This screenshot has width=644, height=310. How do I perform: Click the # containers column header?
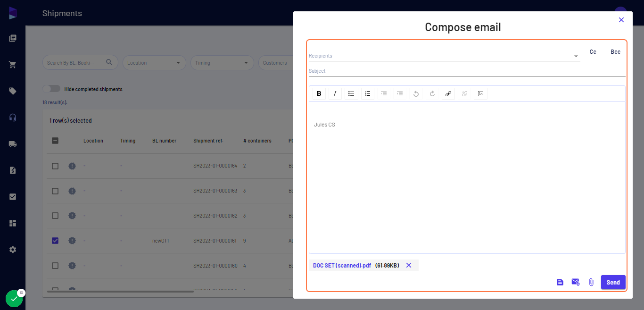[x=257, y=141]
